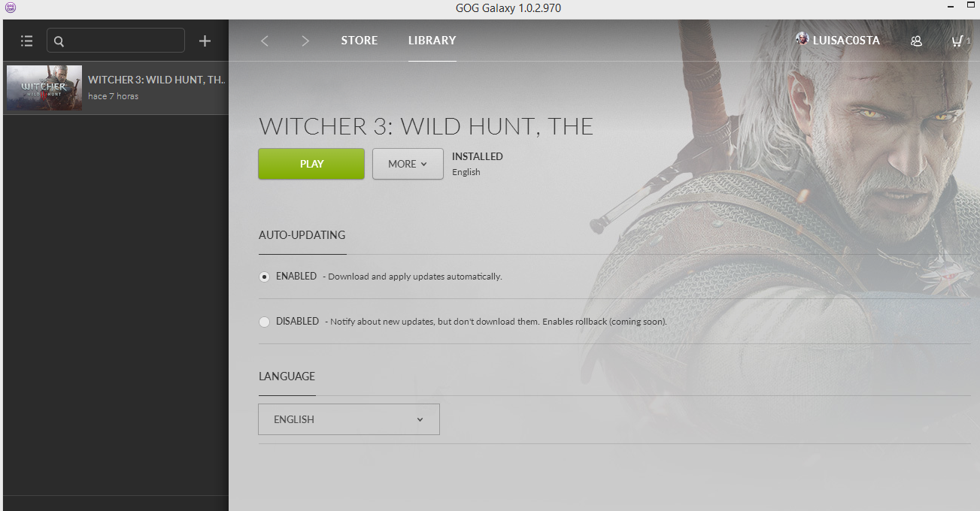Expand the MORE dropdown button

point(408,164)
